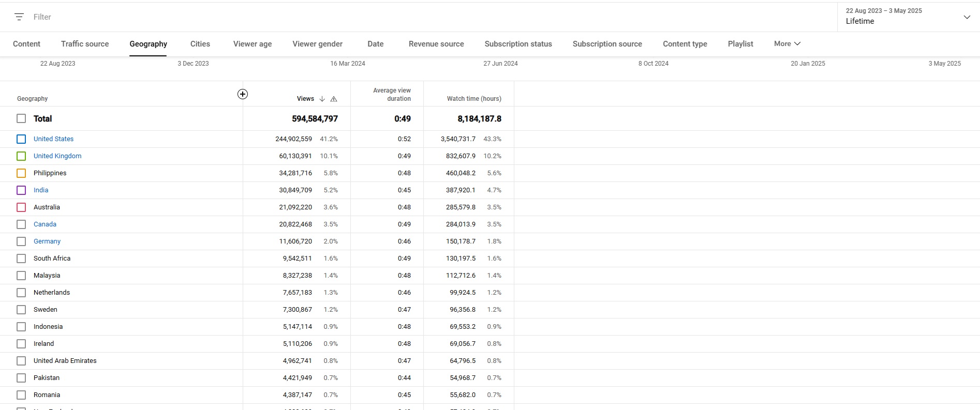Sort by the Views column header
Viewport: 980px width, 410px height.
(305, 99)
